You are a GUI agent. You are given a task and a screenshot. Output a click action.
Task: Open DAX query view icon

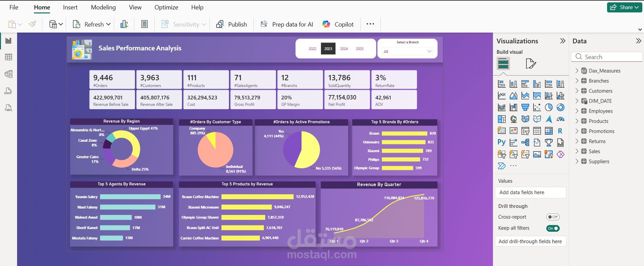(8, 91)
